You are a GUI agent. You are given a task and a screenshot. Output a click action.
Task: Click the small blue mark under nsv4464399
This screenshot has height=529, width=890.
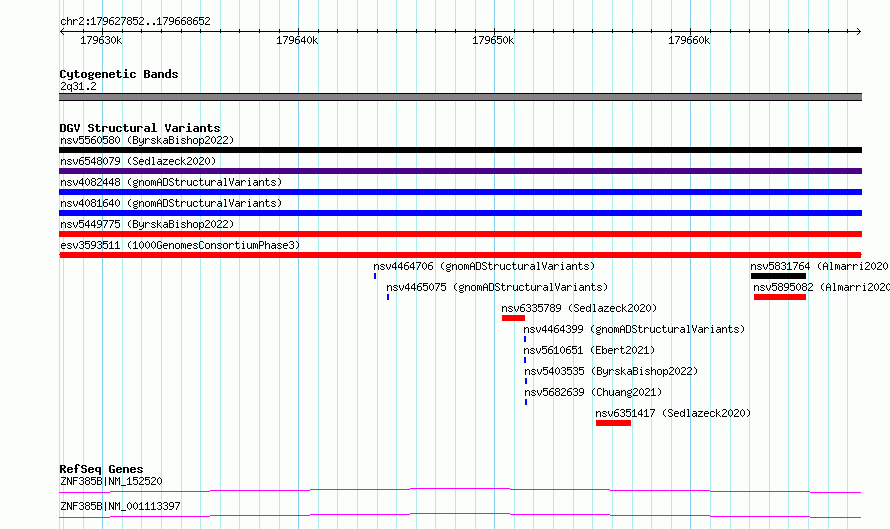coord(525,339)
